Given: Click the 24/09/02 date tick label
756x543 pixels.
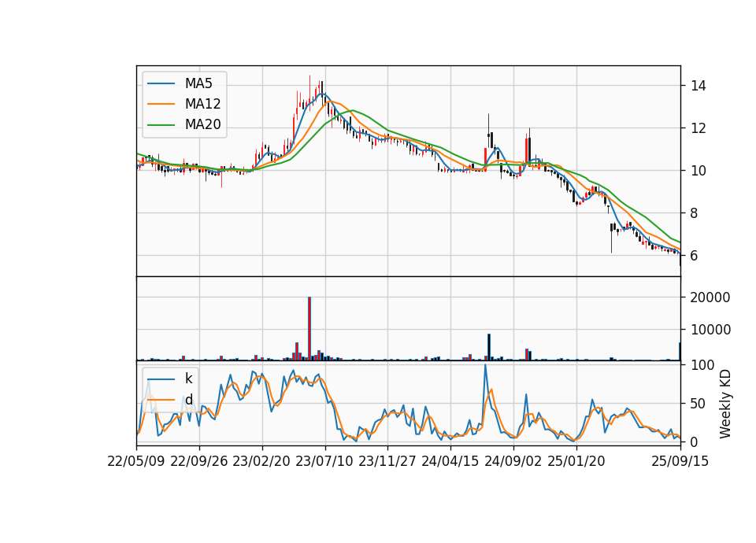Looking at the screenshot, I should point(513,461).
